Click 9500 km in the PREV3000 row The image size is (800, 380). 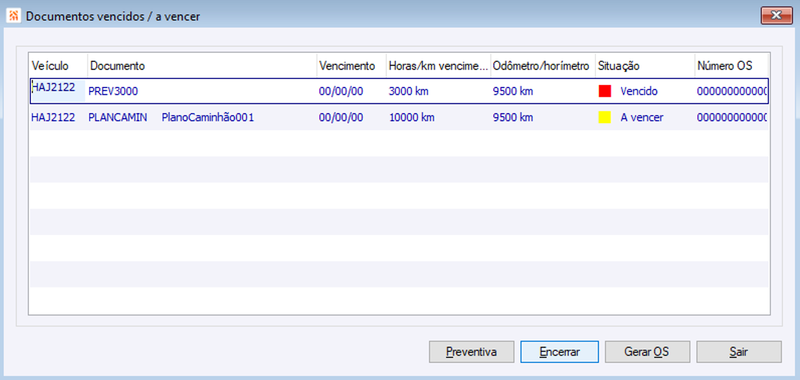(513, 92)
